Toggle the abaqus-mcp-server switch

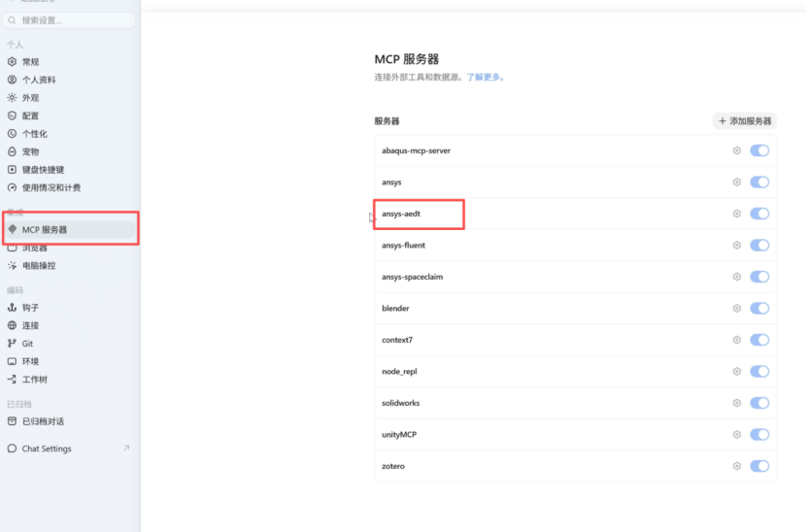[x=759, y=150]
